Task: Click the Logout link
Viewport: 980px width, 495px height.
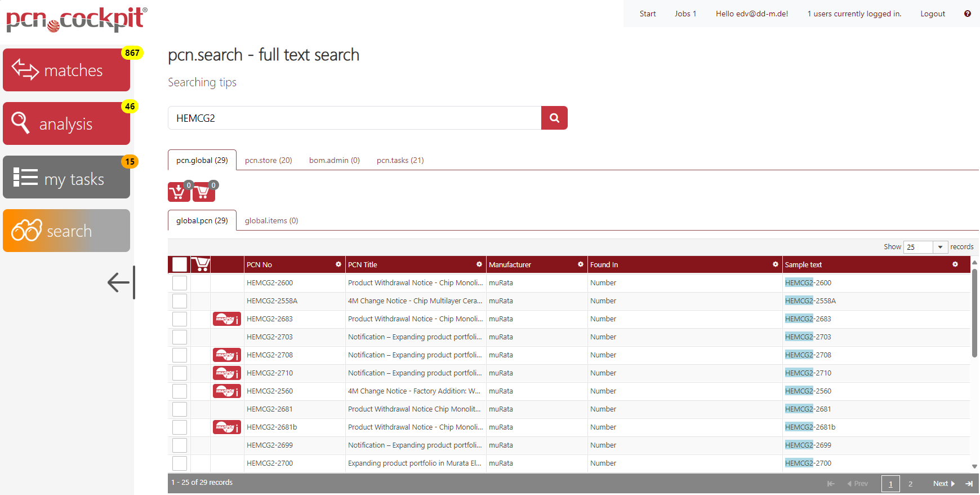Action: click(933, 14)
